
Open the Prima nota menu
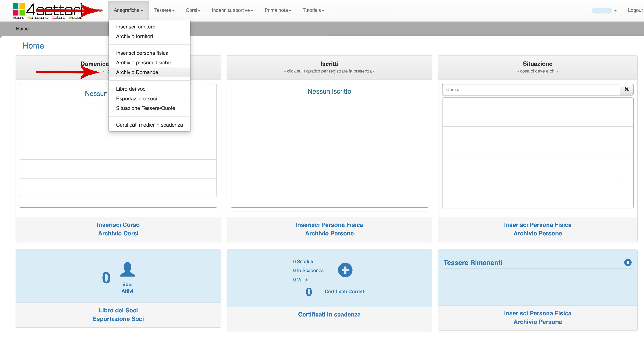278,10
